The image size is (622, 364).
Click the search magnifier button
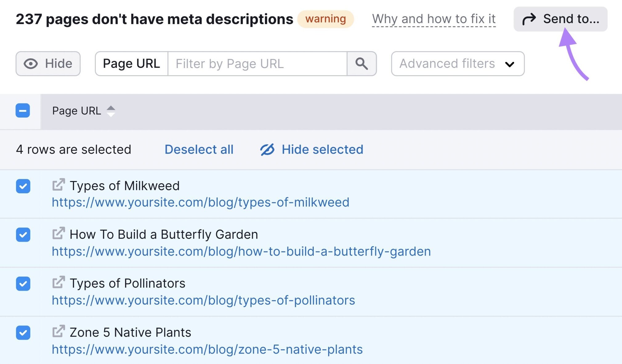361,63
